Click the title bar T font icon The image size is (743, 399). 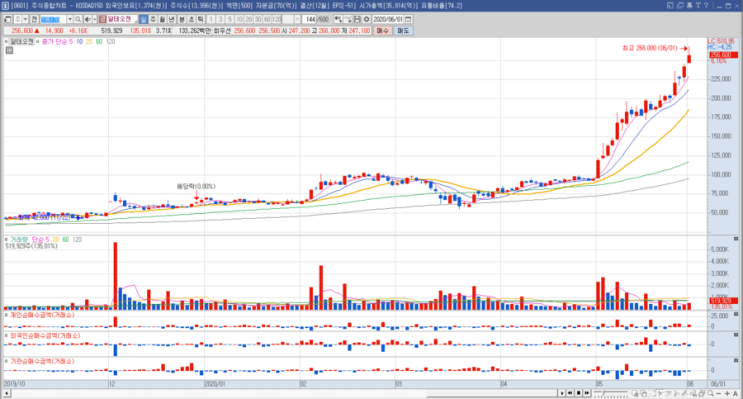[698, 5]
